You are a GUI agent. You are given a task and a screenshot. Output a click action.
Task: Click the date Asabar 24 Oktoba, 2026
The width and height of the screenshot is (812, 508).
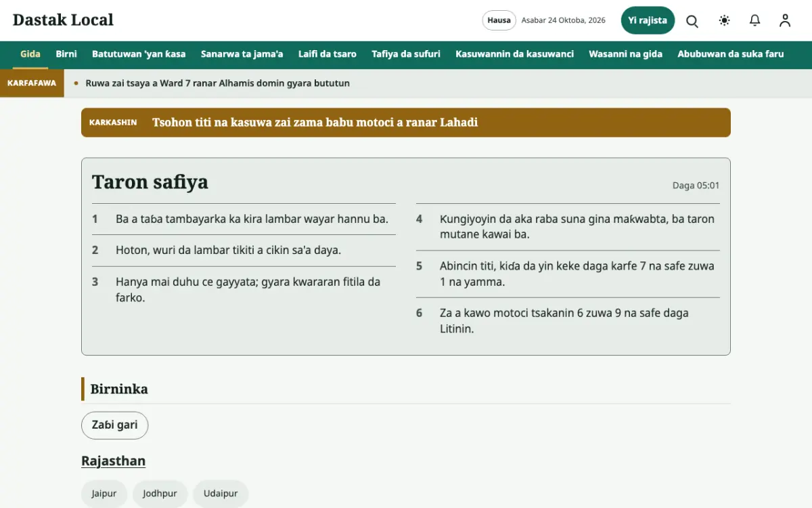point(564,20)
